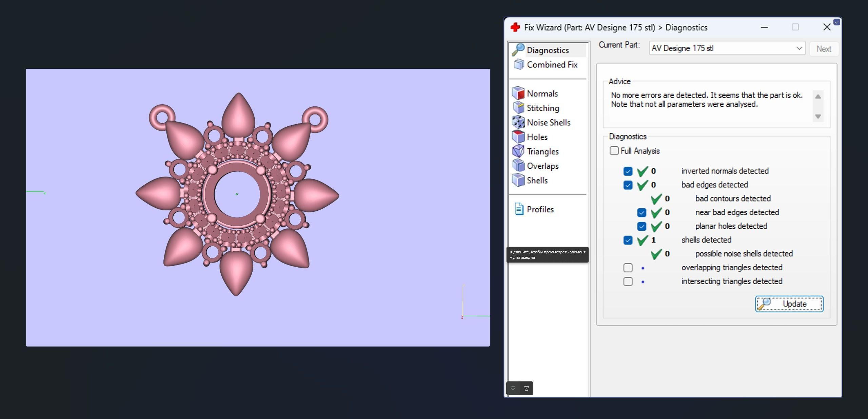Image resolution: width=868 pixels, height=419 pixels.
Task: Open the Shells section icon
Action: coord(518,180)
